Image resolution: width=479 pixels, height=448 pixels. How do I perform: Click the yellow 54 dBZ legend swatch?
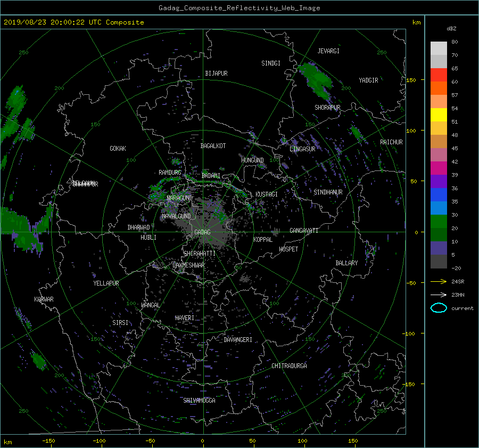[439, 115]
